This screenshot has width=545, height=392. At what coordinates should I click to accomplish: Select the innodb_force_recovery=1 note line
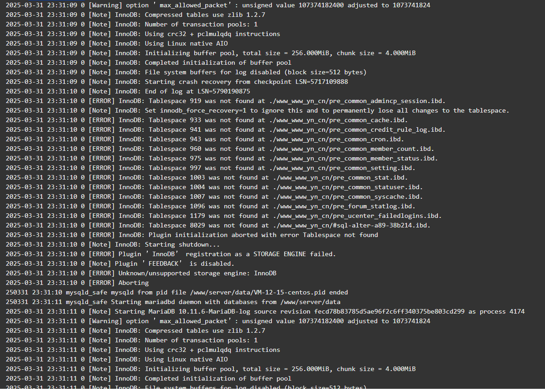[x=258, y=110]
